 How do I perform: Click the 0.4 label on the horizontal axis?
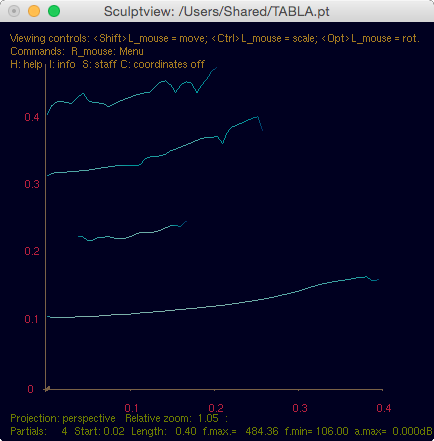pyautogui.click(x=384, y=408)
